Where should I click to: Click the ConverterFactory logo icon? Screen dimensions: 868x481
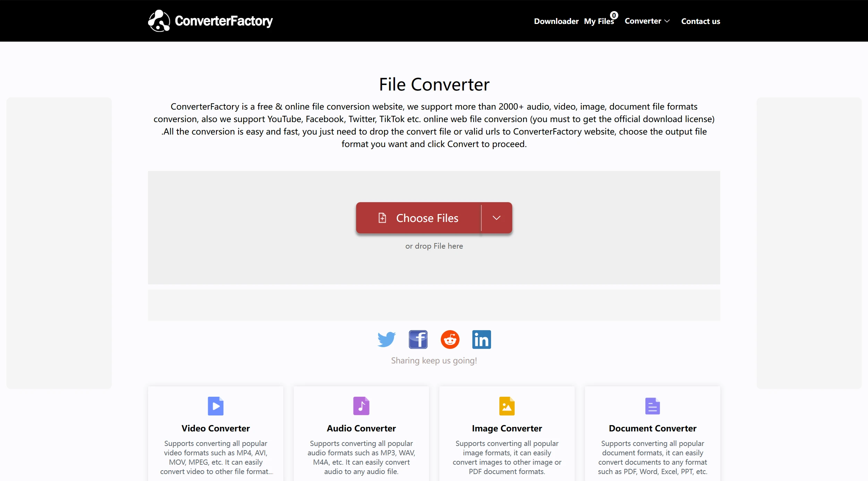pyautogui.click(x=159, y=21)
